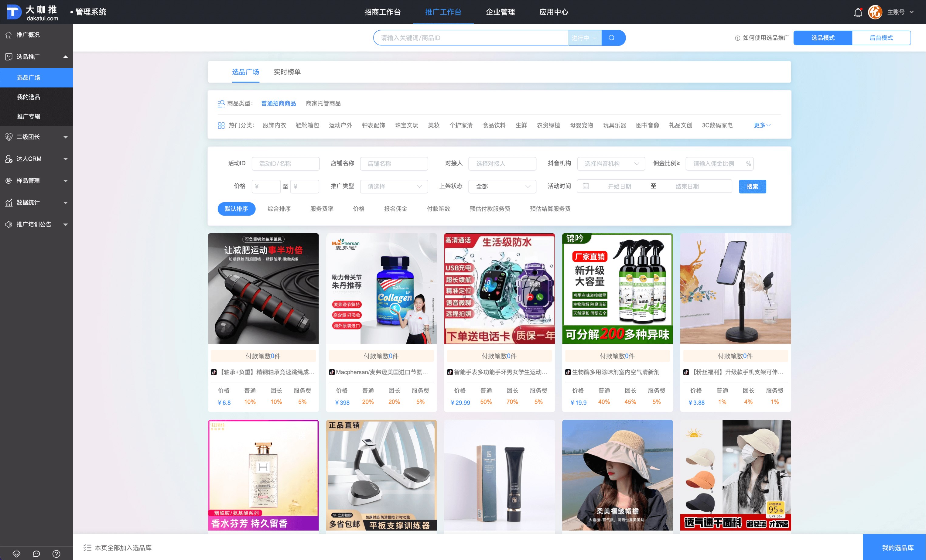
Task: Open 招商工作台 in the top navigation
Action: 382,12
